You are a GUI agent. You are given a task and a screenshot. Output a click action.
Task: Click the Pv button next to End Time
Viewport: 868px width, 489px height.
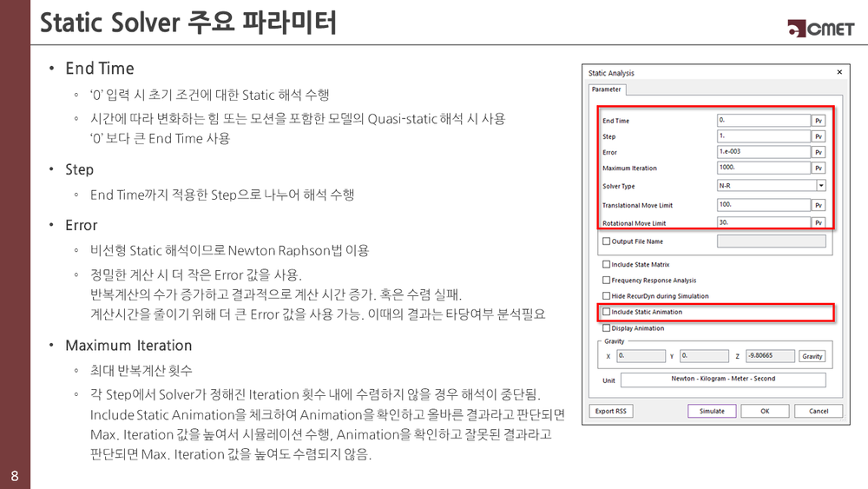coord(818,121)
